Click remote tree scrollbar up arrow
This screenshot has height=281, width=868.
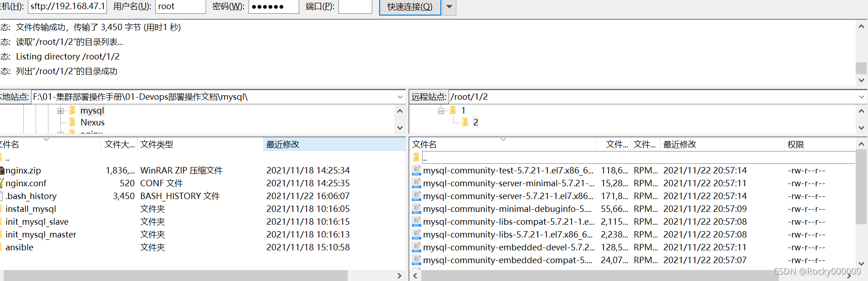coord(861,111)
